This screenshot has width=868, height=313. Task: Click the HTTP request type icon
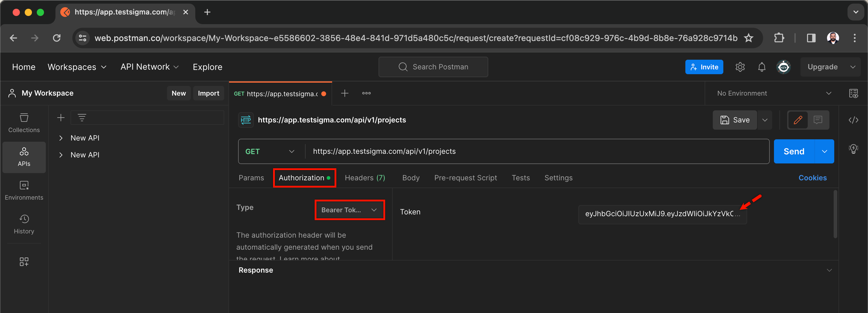(246, 120)
